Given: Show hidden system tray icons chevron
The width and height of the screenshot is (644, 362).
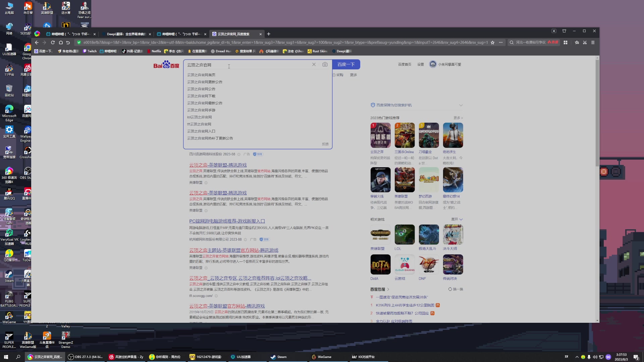Looking at the screenshot, I should point(577,357).
